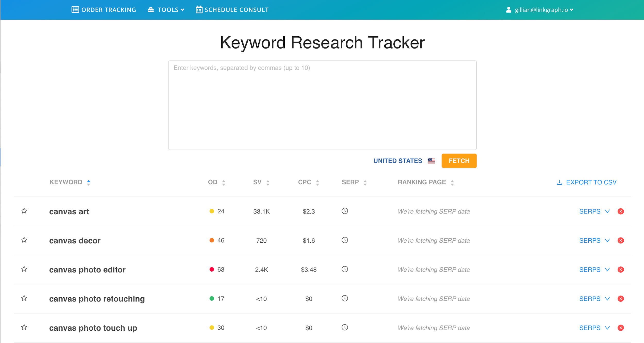Click the canvas photo touch up keyword text
Image resolution: width=644 pixels, height=343 pixels.
(93, 328)
